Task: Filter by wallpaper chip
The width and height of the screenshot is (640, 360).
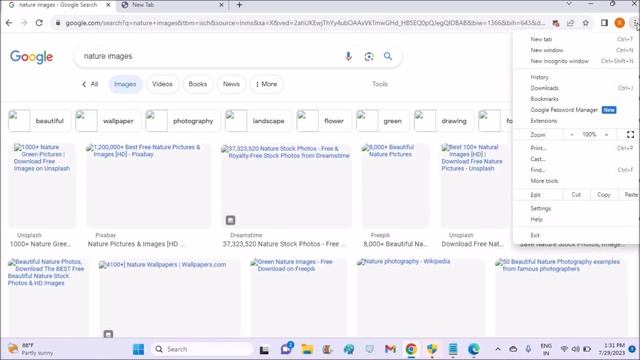Action: click(x=108, y=121)
